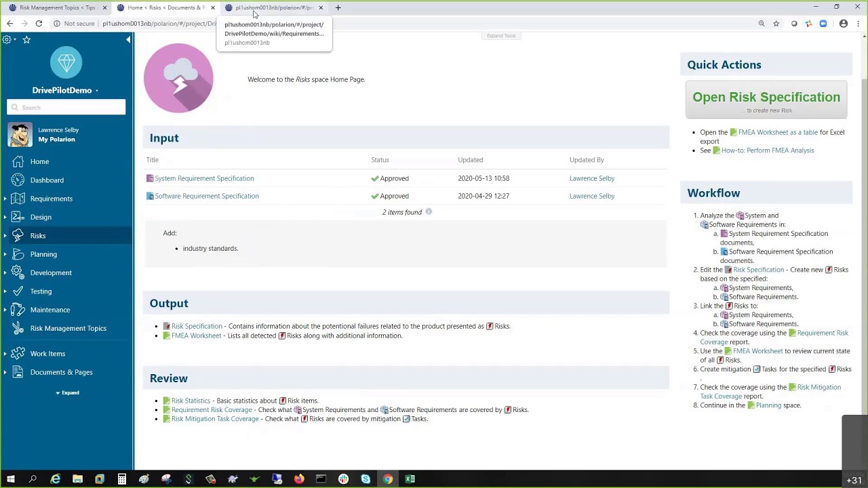
Task: Select the Home Risks Documents browser tab
Action: pos(166,7)
